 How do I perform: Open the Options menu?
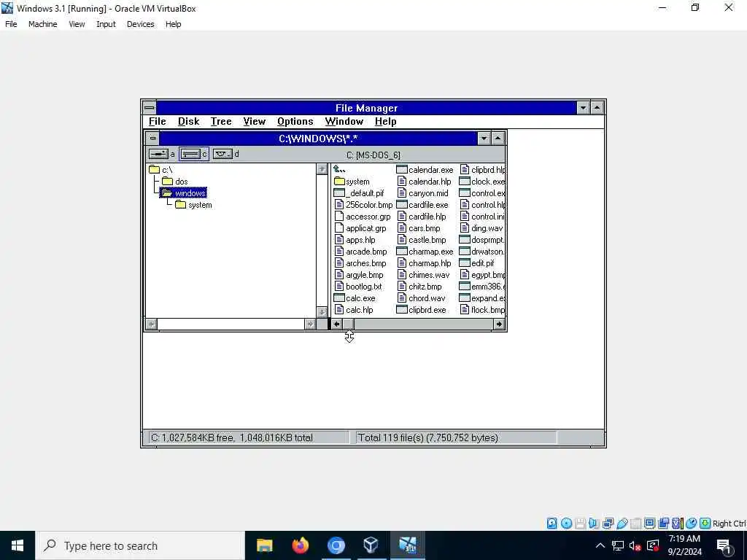pos(295,122)
